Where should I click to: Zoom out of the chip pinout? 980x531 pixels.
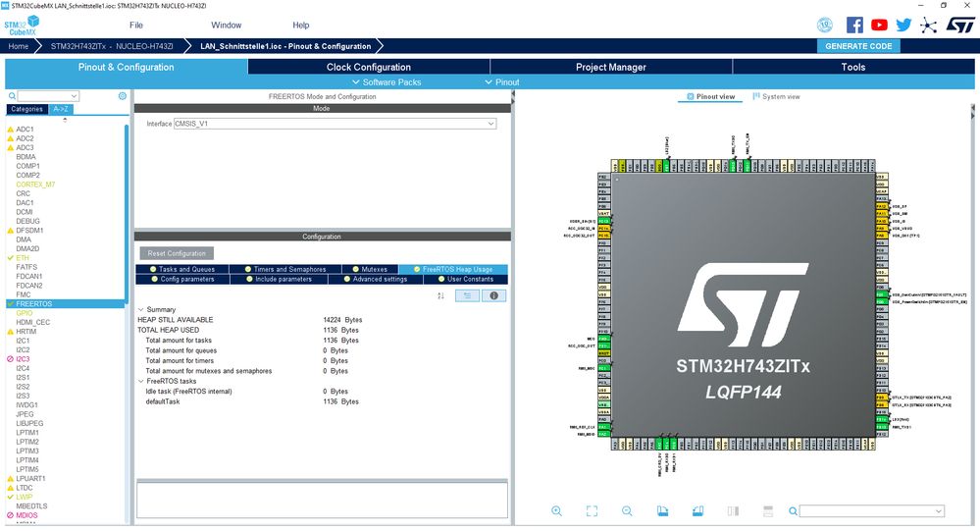click(x=627, y=511)
